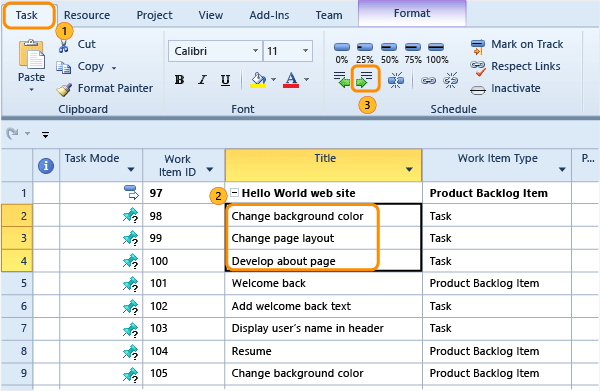Open the Team ribbon tab
The image size is (600, 391).
click(x=329, y=15)
